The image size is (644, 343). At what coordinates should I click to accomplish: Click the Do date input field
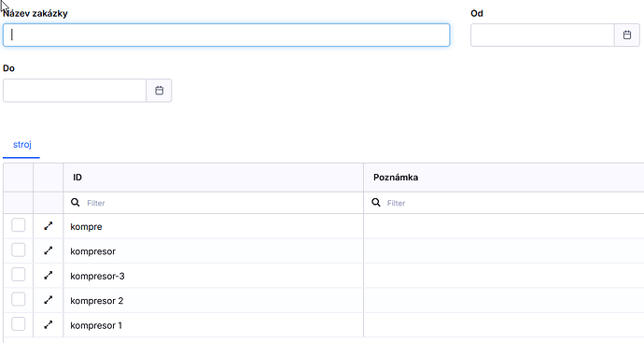click(75, 91)
